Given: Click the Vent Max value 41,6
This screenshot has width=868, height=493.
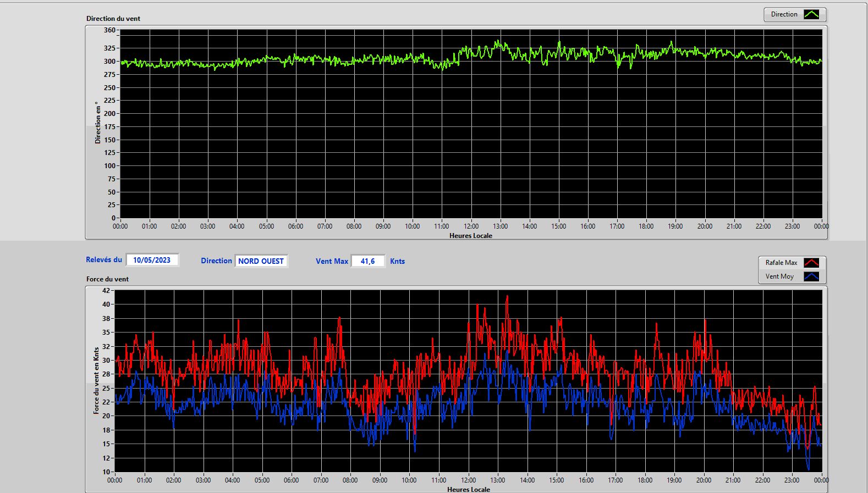Looking at the screenshot, I should click(x=367, y=261).
